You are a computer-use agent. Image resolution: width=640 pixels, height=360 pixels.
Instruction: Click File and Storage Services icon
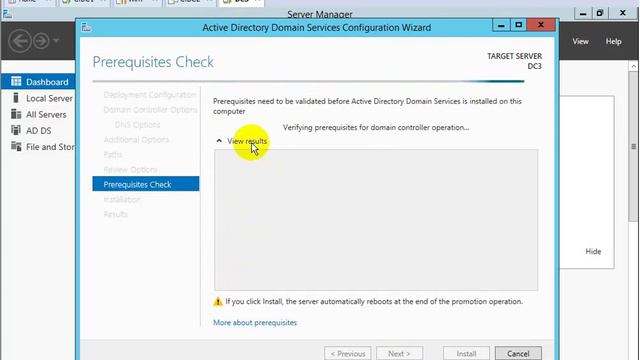click(16, 146)
